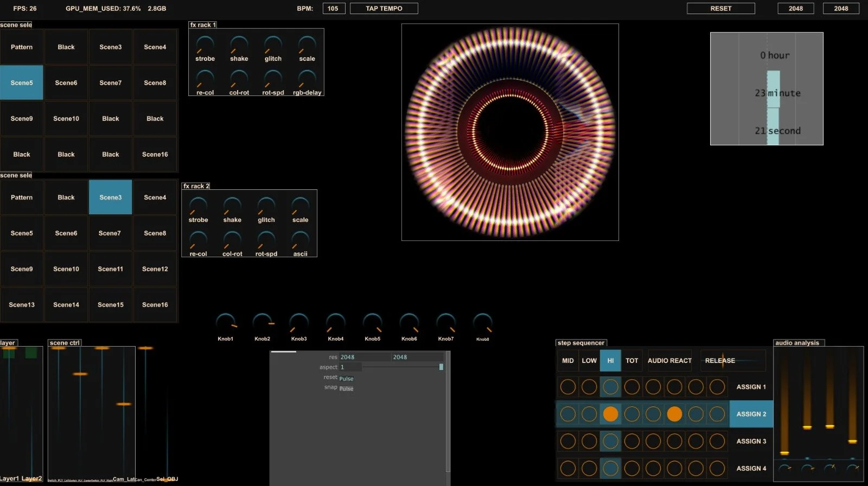Image resolution: width=868 pixels, height=486 pixels.
Task: Click the strobe knob in fx rack 1
Action: tap(205, 46)
